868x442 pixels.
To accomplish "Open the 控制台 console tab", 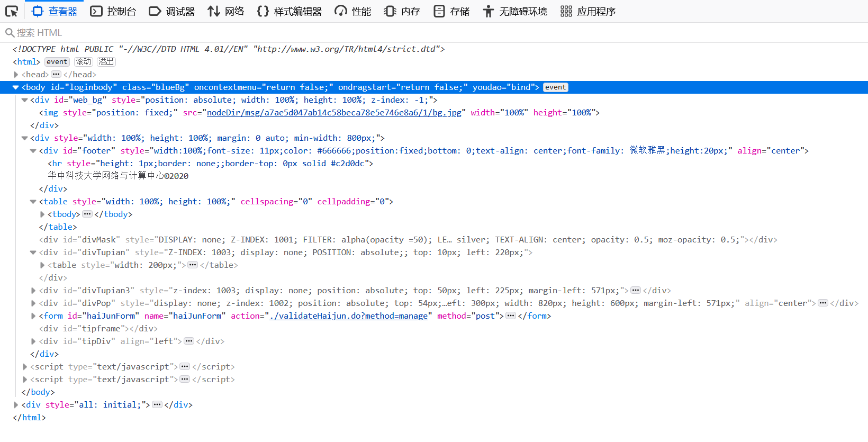I will pos(113,11).
